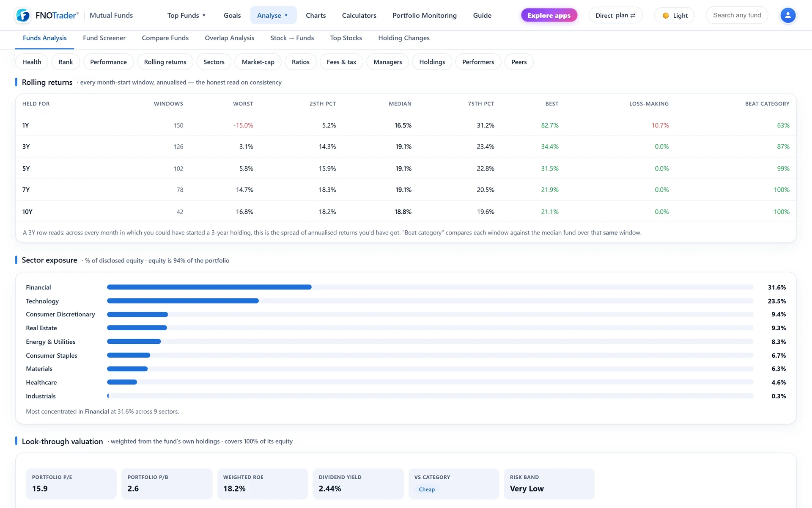
Task: Open the Calculators menu item
Action: [359, 16]
